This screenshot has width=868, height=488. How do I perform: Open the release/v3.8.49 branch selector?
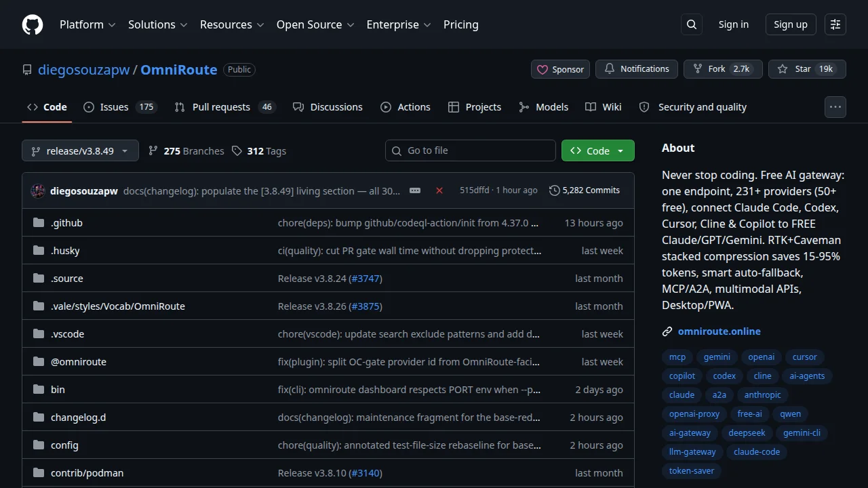click(80, 150)
